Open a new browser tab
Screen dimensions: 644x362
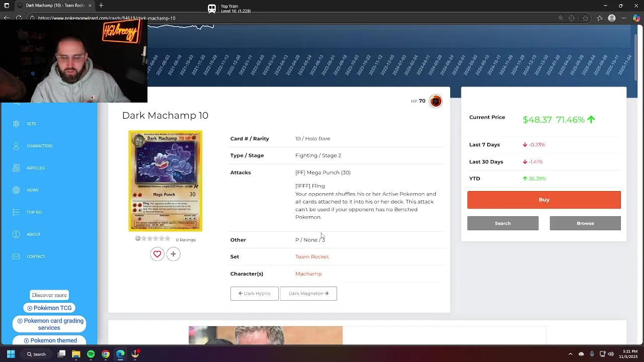[x=101, y=6]
